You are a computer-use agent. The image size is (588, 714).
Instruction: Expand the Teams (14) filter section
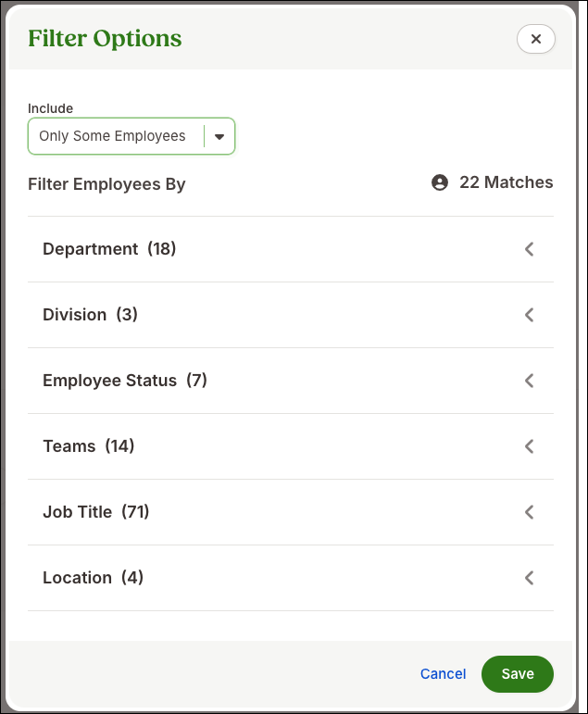pyautogui.click(x=291, y=446)
